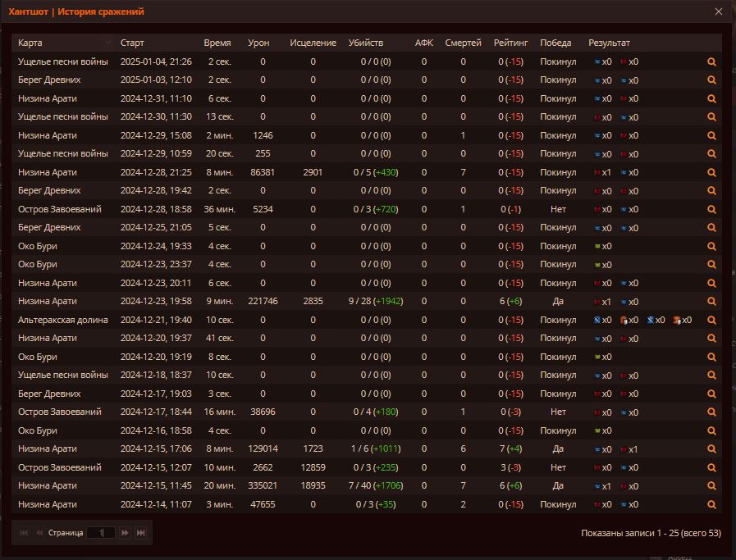Image resolution: width=736 pixels, height=560 pixels.
Task: Select the 36 мин. duration cell
Action: [220, 209]
